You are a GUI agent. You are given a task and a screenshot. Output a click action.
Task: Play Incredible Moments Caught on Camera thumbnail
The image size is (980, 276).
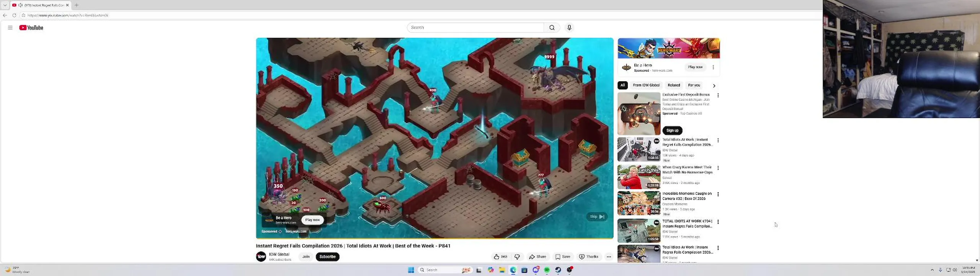639,203
